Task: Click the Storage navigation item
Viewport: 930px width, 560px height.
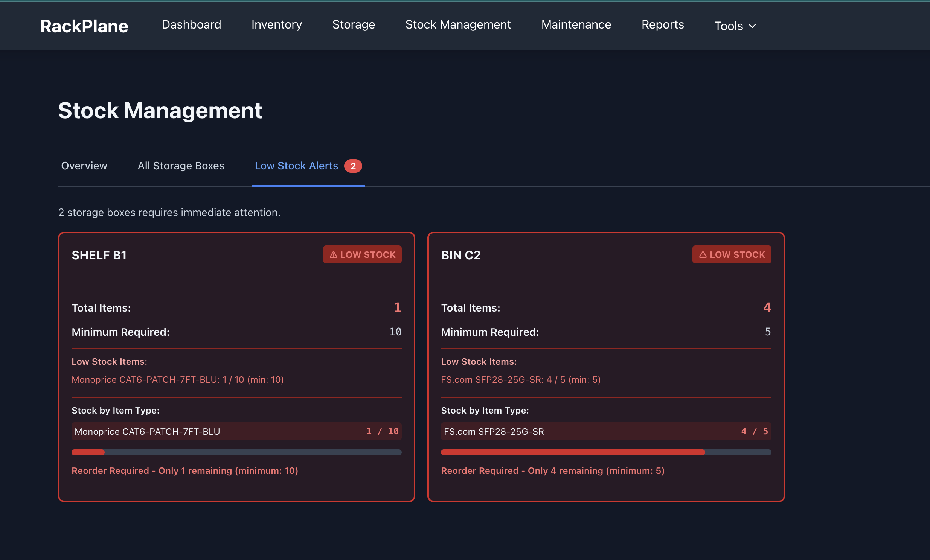Action: (353, 24)
